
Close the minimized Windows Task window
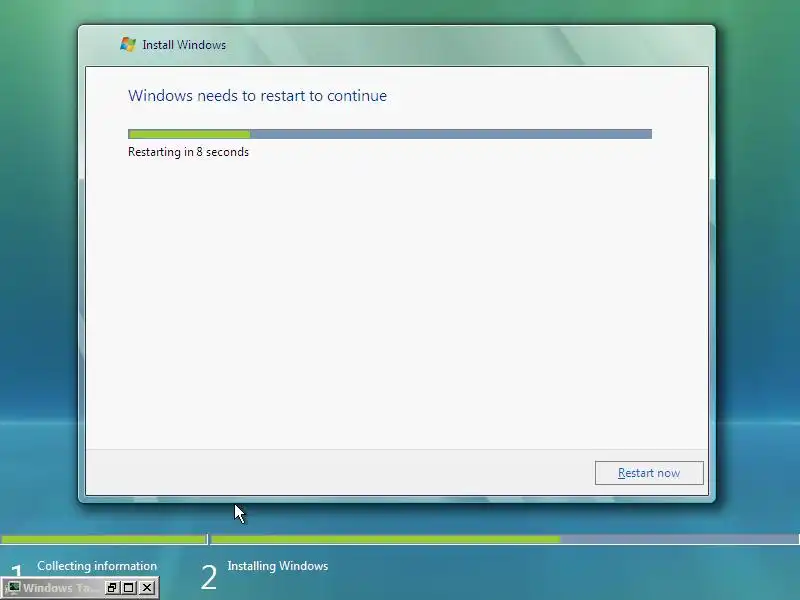point(147,588)
